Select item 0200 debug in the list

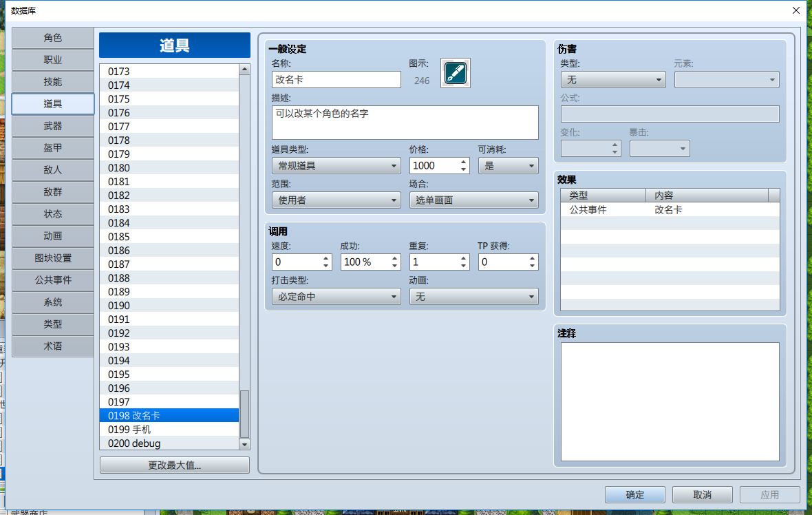[169, 443]
